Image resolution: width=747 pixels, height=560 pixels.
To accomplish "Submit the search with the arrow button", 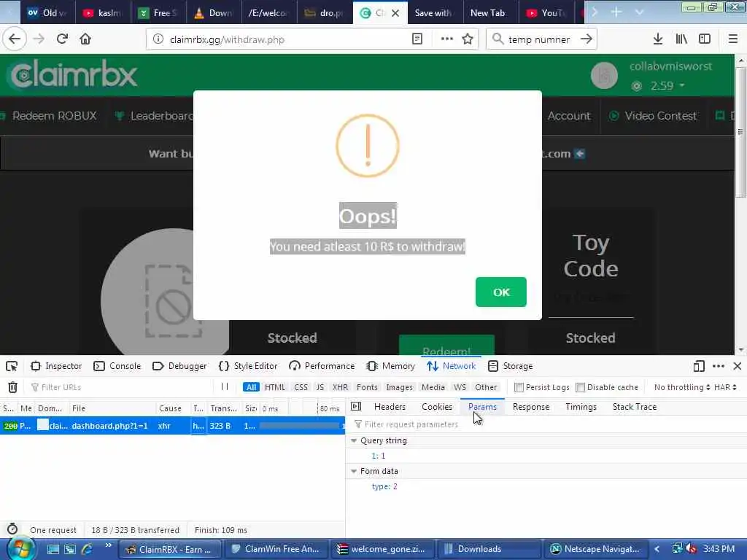I will (587, 39).
